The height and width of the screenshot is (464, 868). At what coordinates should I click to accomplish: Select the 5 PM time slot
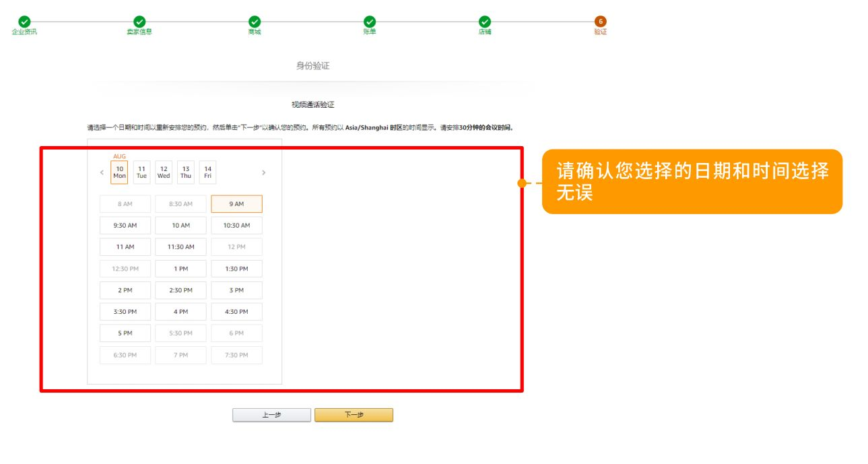125,333
